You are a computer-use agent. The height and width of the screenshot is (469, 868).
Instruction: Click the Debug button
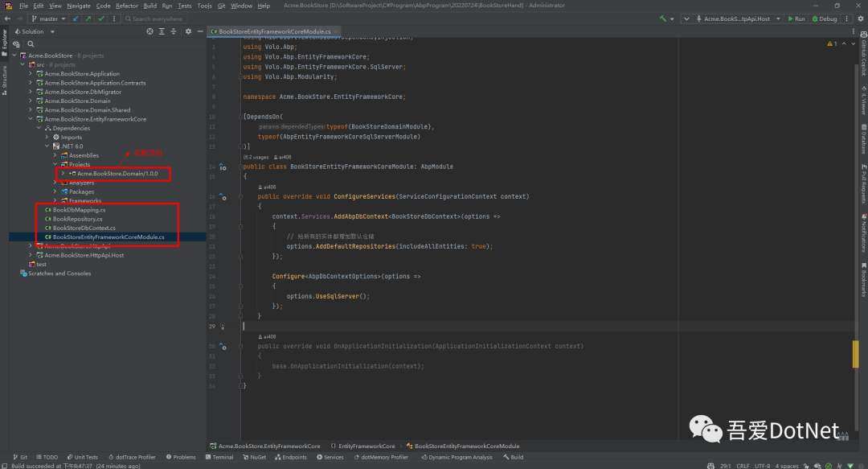click(825, 19)
